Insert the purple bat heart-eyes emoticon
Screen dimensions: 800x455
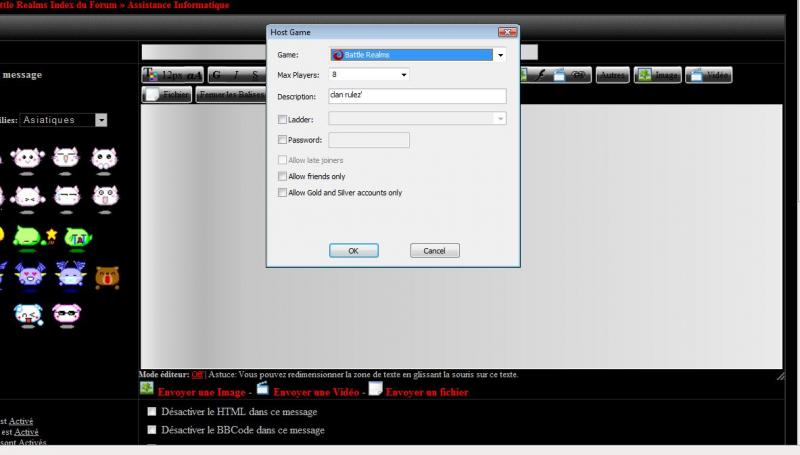coord(30,275)
